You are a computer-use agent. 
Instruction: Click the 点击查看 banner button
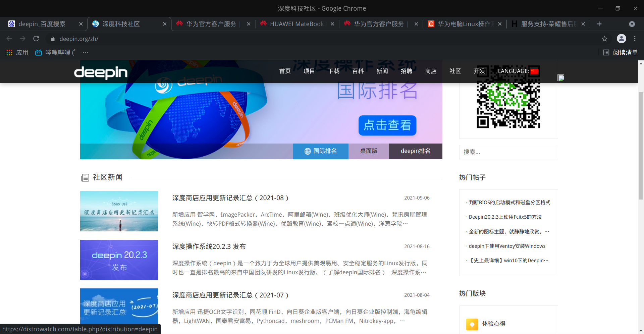[x=387, y=125]
